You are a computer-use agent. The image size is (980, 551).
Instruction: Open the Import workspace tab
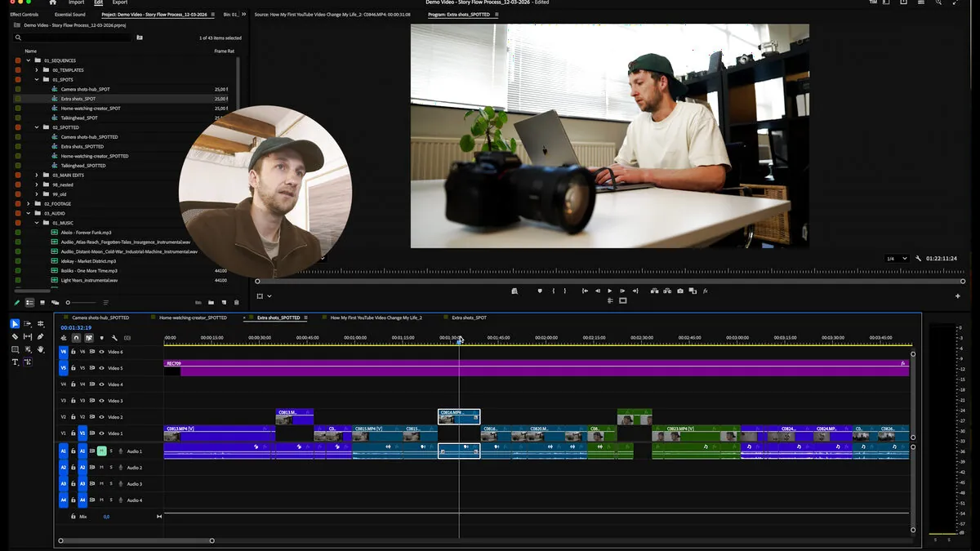coord(76,2)
